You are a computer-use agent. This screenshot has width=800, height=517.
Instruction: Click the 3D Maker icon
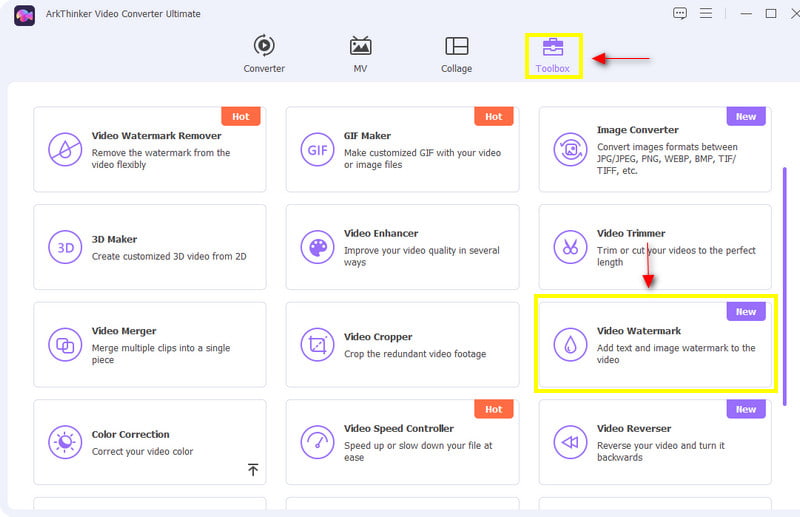(x=65, y=248)
